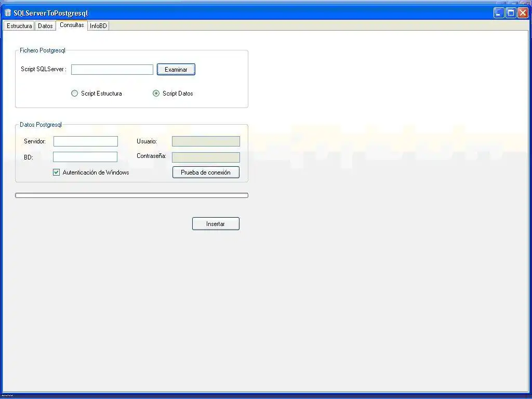Uncheck Autenticación de Windows checkbox
Screen dimensions: 532x399
pos(56,172)
